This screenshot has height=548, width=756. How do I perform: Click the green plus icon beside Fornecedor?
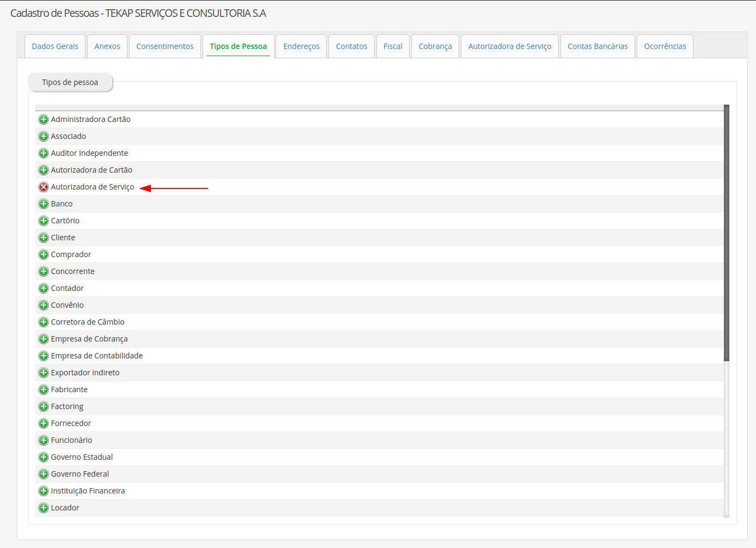44,423
